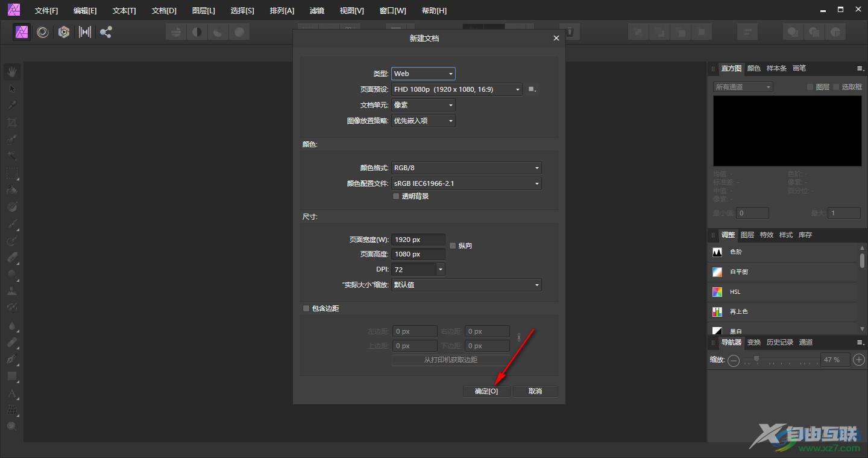Select the Flood Select wand tool
The width and height of the screenshot is (868, 458).
(x=12, y=156)
